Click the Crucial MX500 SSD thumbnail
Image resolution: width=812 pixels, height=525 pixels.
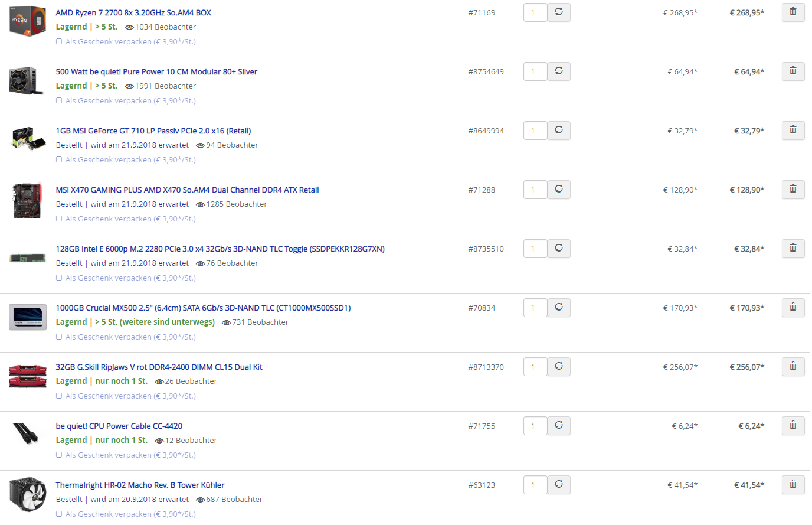28,317
